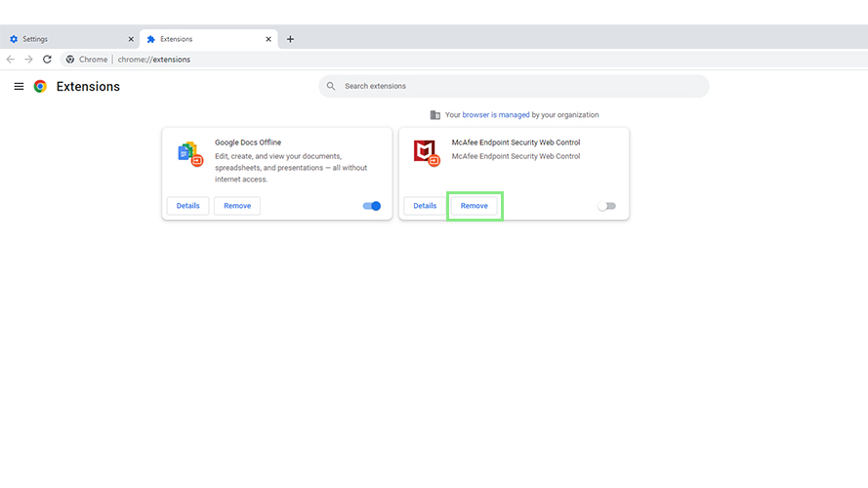Open Details for McAfee Endpoint Security
This screenshot has width=868, height=488.
[425, 206]
